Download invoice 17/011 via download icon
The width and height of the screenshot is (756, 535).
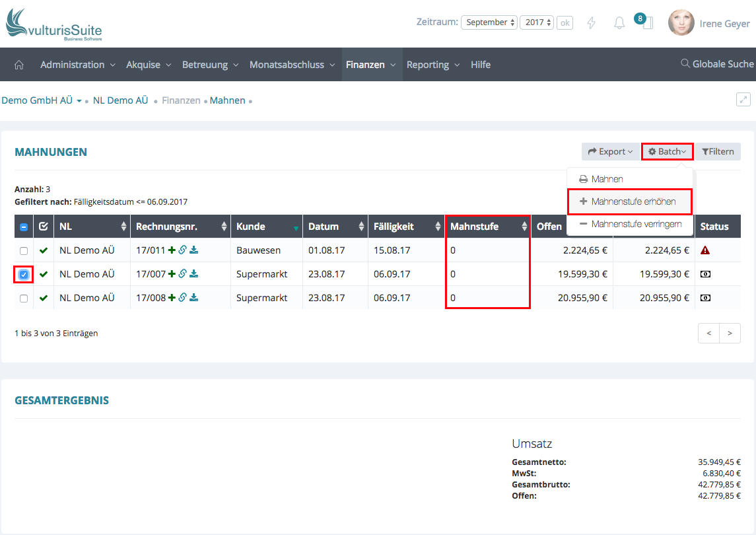pos(193,250)
